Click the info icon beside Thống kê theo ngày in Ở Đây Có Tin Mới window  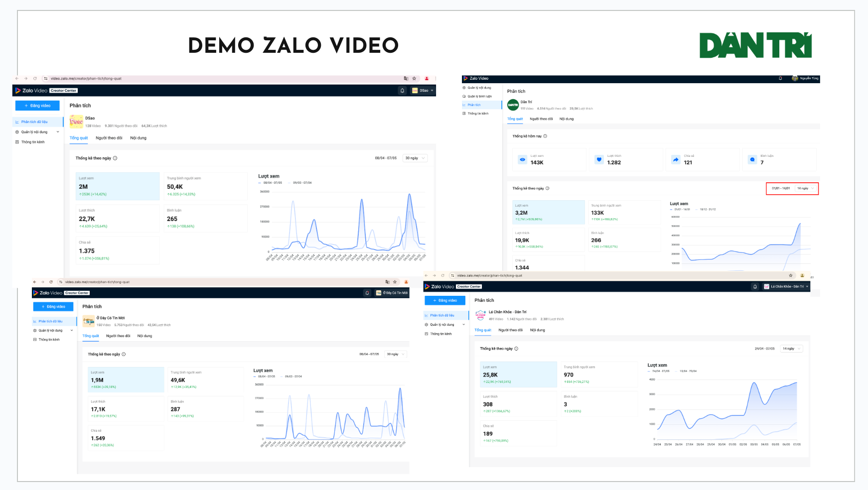(x=124, y=355)
